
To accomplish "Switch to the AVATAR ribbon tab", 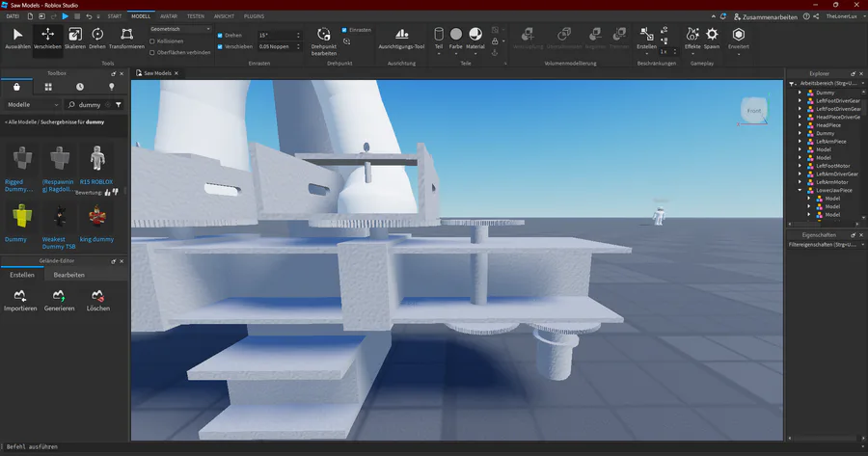I will click(x=168, y=16).
